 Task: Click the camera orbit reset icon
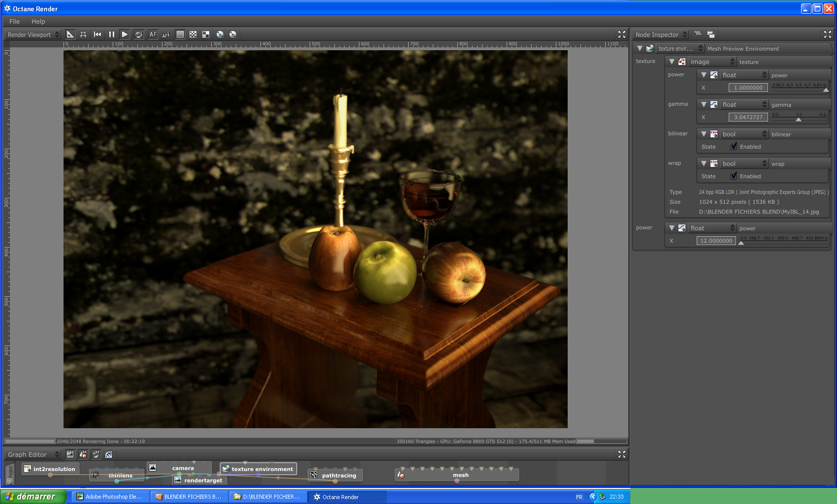point(138,34)
